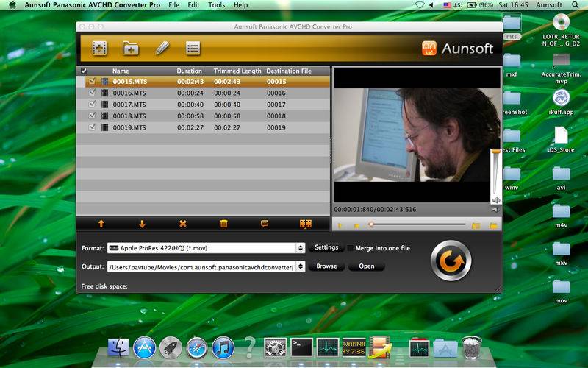Click the Browse button
588x368 pixels.
coord(326,266)
